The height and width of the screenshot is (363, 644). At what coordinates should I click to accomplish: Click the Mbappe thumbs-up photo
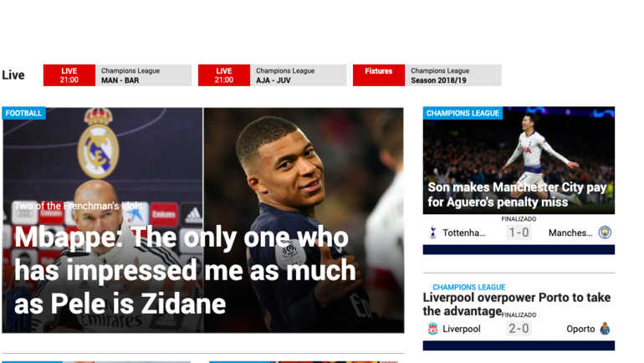[x=304, y=220]
